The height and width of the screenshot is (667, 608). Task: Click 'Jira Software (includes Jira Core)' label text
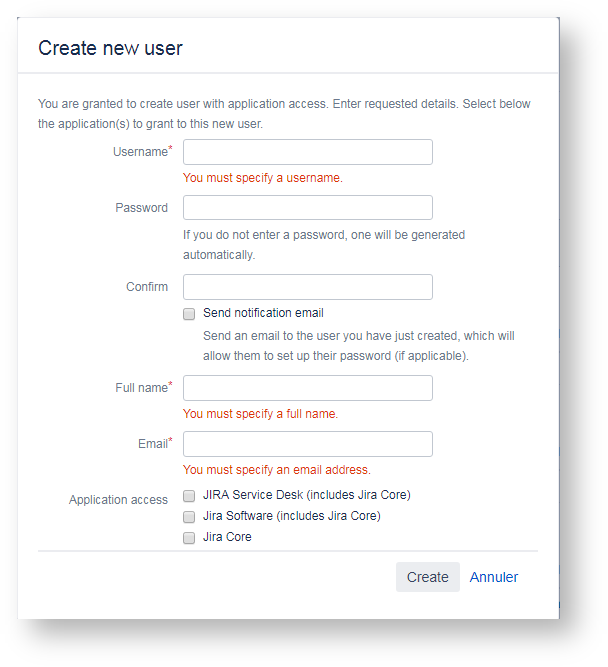pyautogui.click(x=291, y=516)
